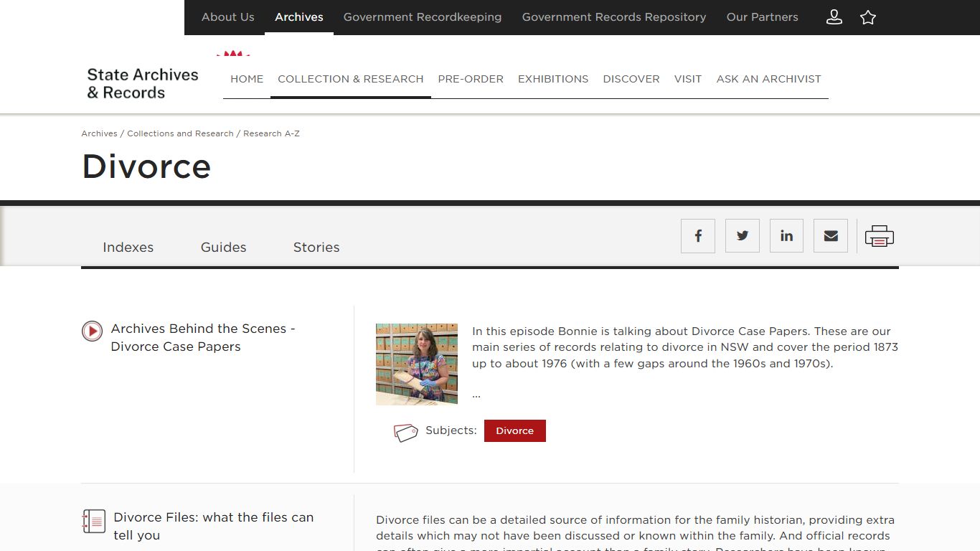Open Collection & Research menu
This screenshot has height=551, width=980.
point(351,79)
